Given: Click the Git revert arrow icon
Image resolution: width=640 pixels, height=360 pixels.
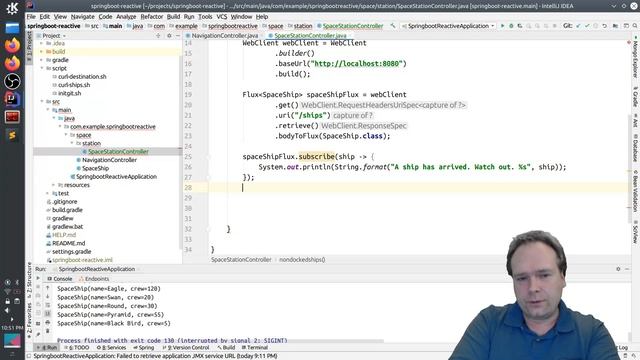Looking at the screenshot, I should [604, 26].
